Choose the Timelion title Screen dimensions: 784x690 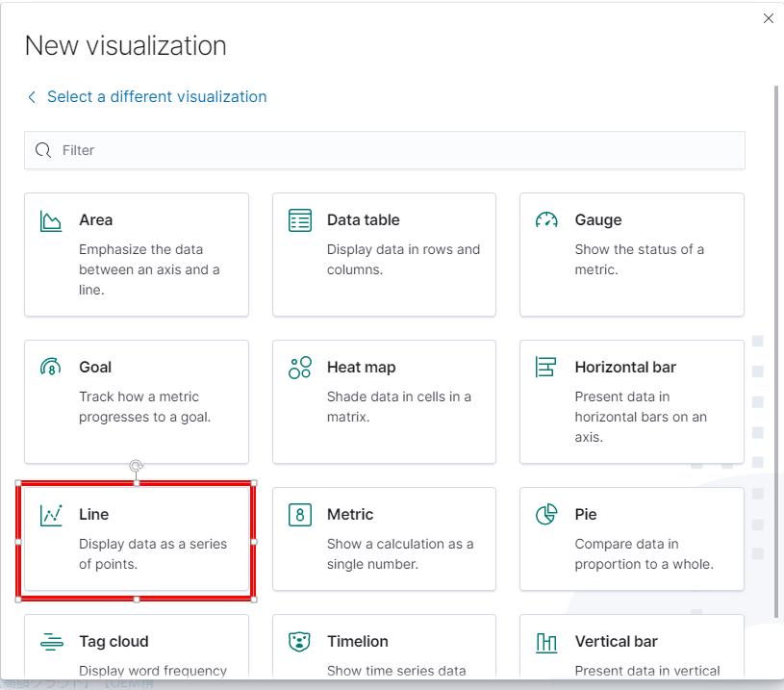[358, 641]
